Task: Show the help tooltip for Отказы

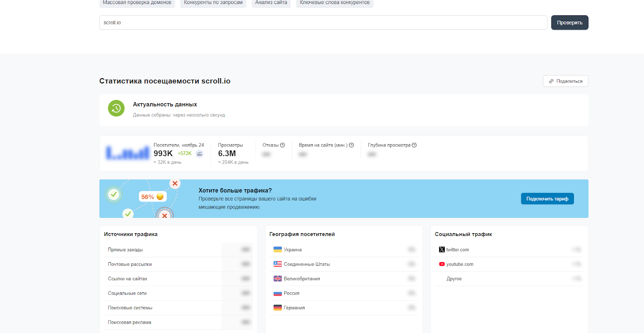Action: tap(283, 145)
